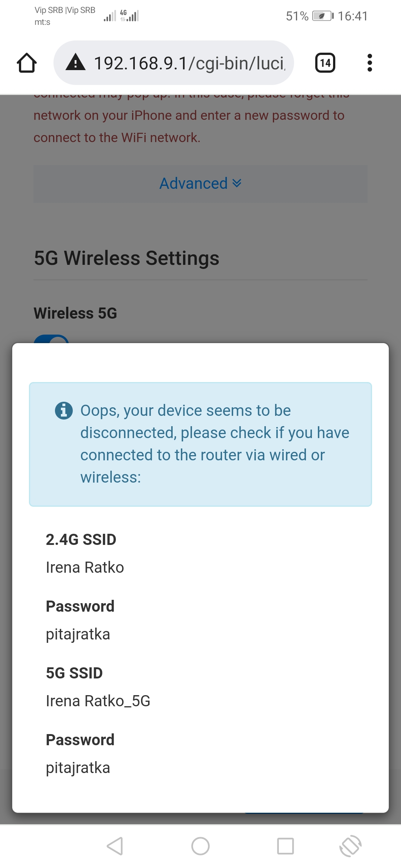Tap the 5G Wireless Settings heading
This screenshot has height=868, width=401.
pos(127,258)
